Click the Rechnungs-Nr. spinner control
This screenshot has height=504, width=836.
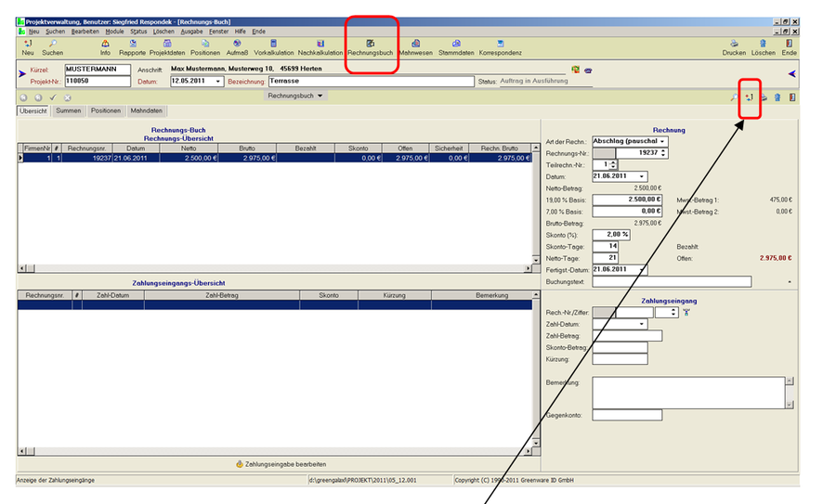(x=664, y=152)
